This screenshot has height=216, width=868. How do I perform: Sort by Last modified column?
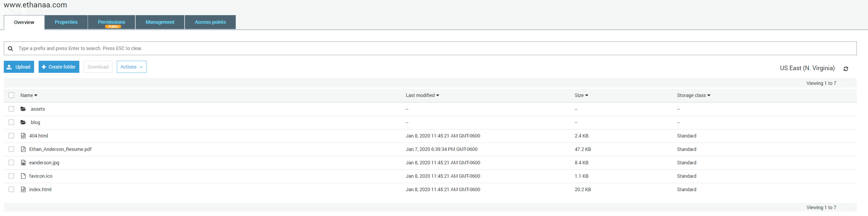coord(422,96)
